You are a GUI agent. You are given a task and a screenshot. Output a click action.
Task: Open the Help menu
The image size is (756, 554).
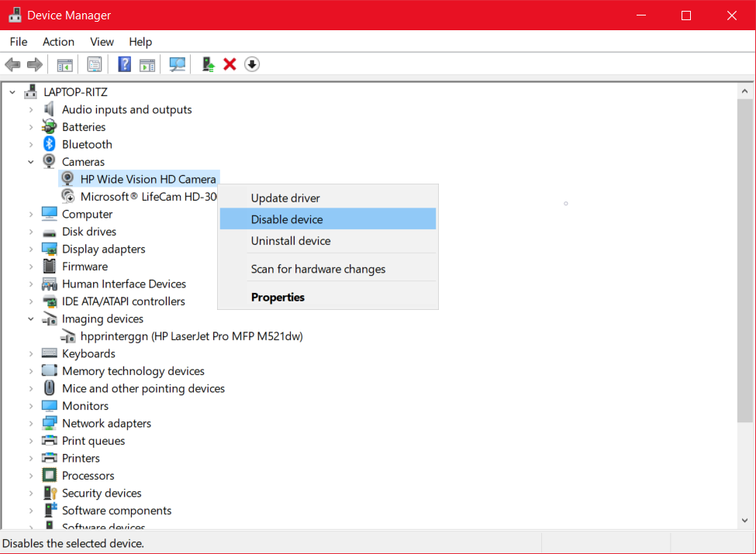pyautogui.click(x=140, y=42)
